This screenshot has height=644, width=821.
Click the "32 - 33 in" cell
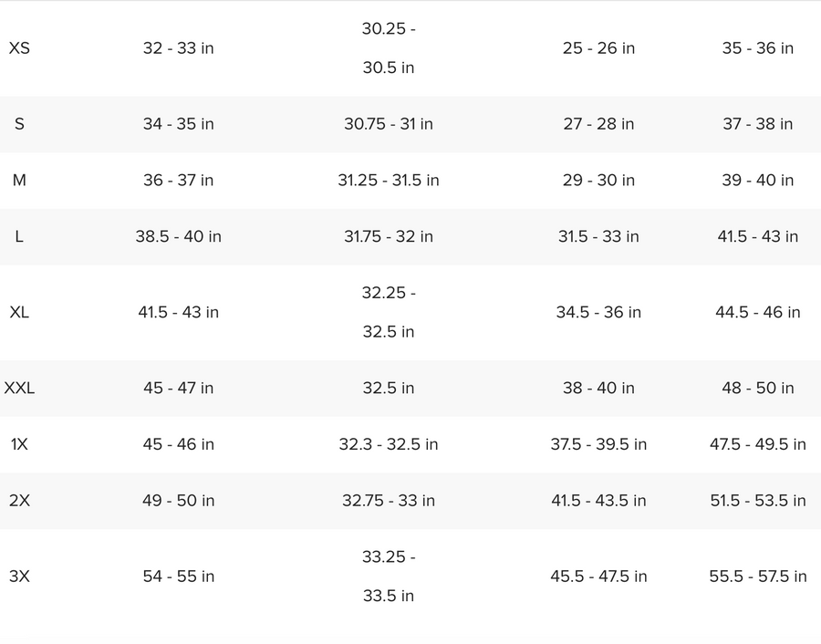[178, 48]
